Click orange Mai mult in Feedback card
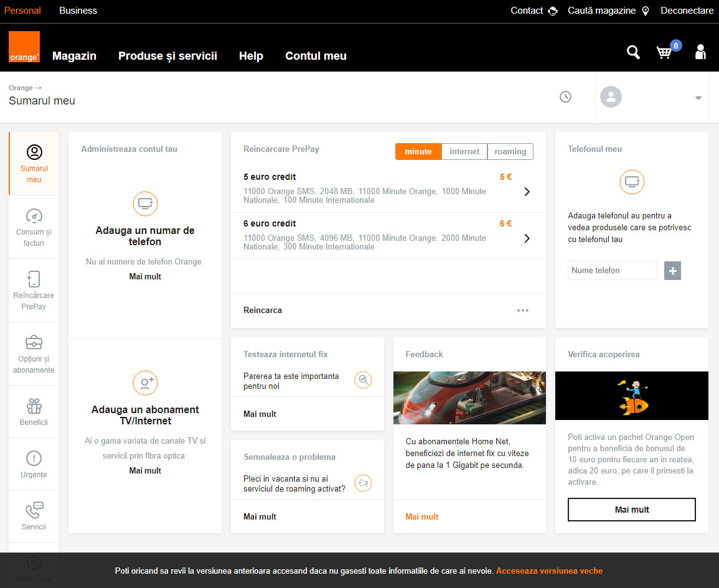 click(422, 516)
